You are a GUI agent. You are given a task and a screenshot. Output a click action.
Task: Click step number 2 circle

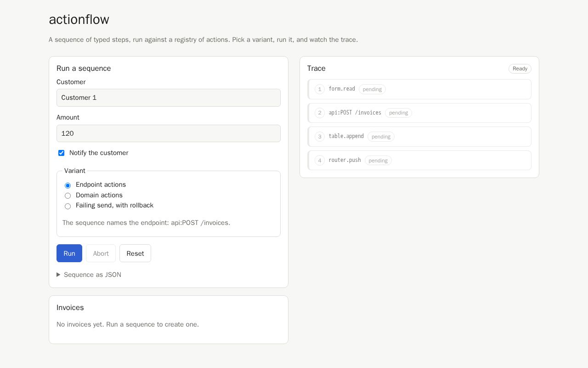pyautogui.click(x=320, y=113)
